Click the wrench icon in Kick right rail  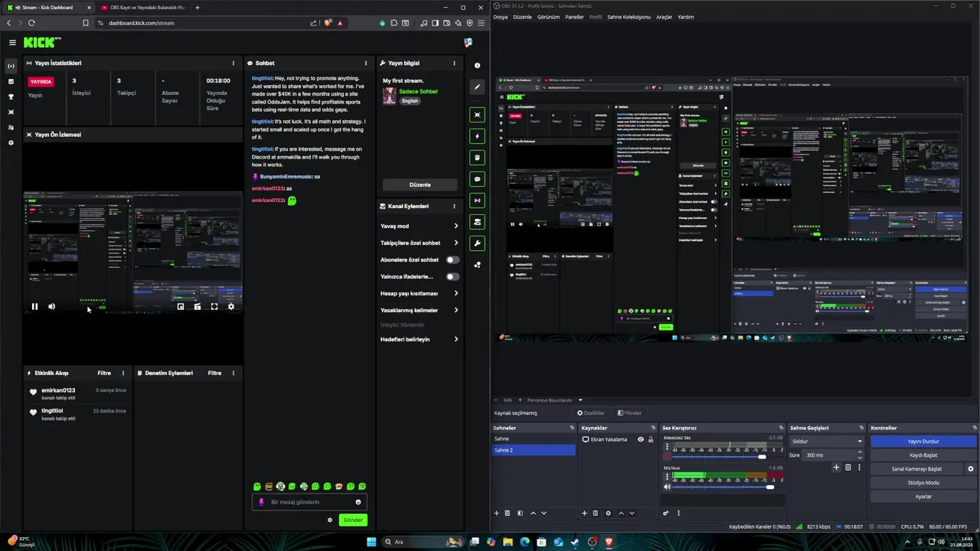[x=477, y=243]
